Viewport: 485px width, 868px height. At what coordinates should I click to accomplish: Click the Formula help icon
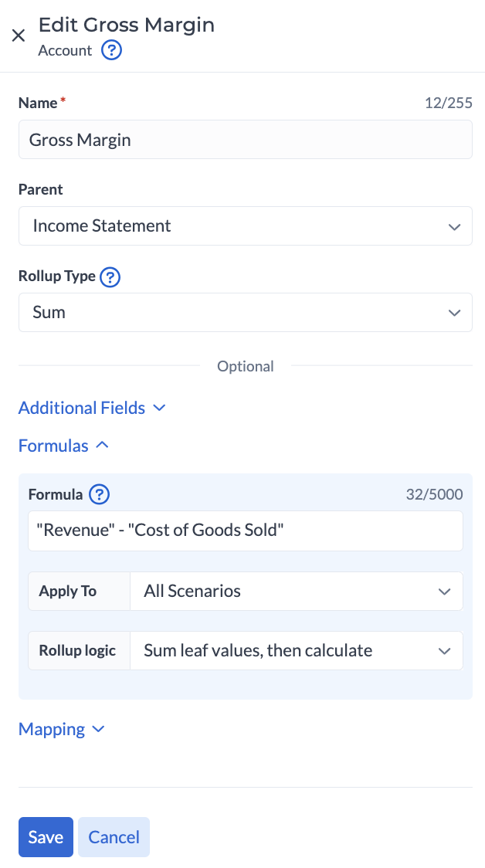100,494
